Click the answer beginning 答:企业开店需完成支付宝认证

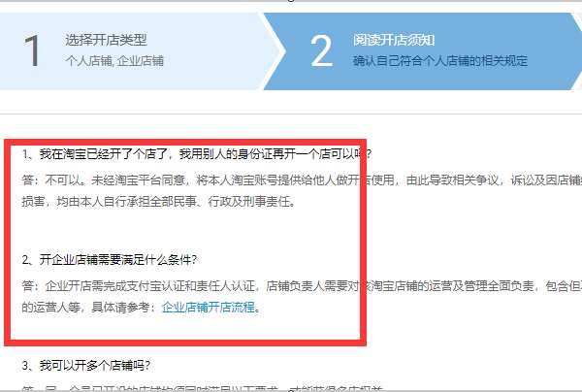point(302,286)
